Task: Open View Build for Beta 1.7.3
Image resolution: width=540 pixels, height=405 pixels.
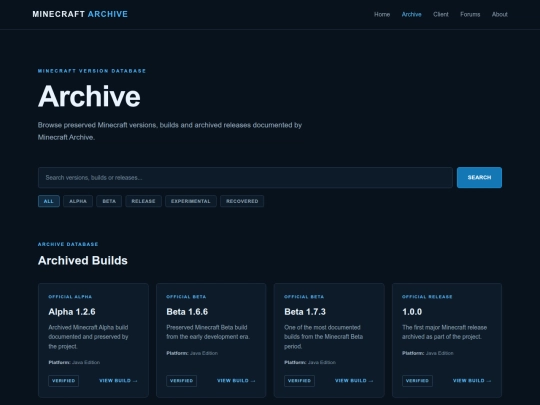Action: pos(354,381)
